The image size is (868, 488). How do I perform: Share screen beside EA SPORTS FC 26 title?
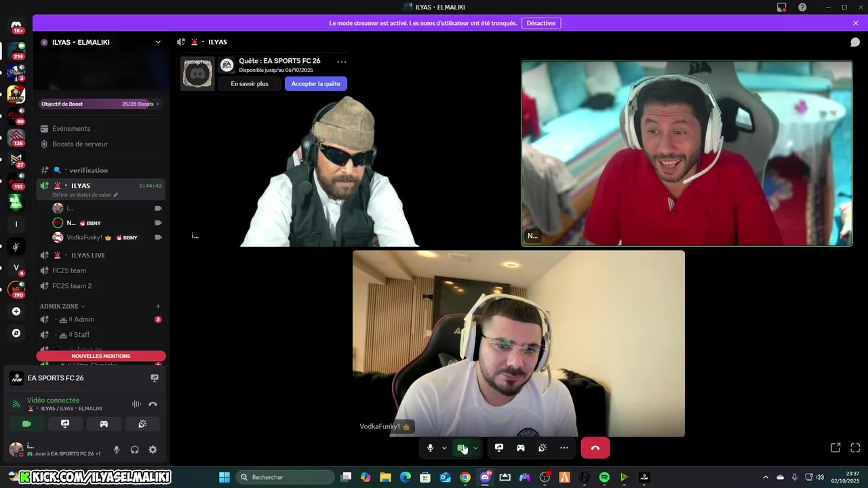tap(155, 378)
